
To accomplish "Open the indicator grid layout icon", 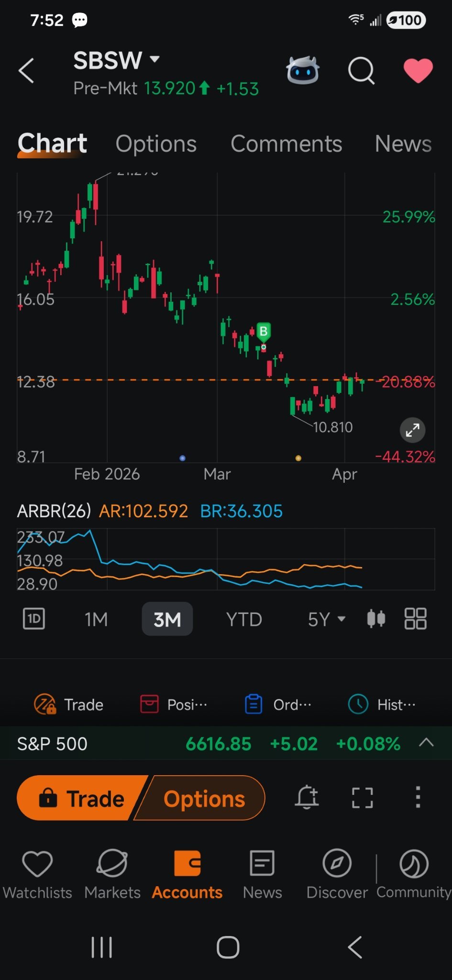I will (415, 619).
